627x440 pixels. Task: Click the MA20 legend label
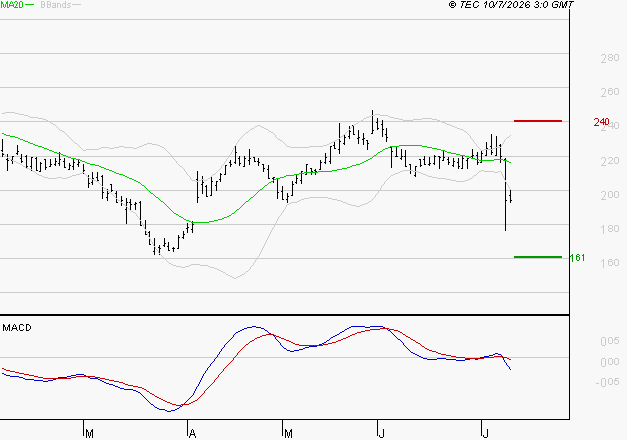point(12,5)
